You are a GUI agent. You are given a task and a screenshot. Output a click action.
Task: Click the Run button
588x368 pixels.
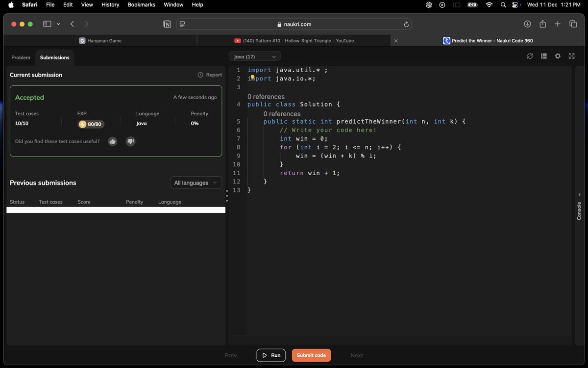[271, 355]
